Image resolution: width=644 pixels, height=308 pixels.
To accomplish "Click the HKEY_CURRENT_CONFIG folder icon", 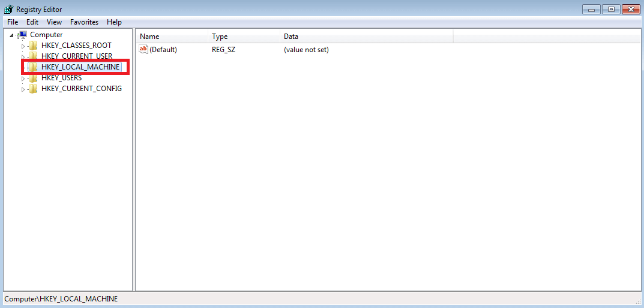I will 33,89.
